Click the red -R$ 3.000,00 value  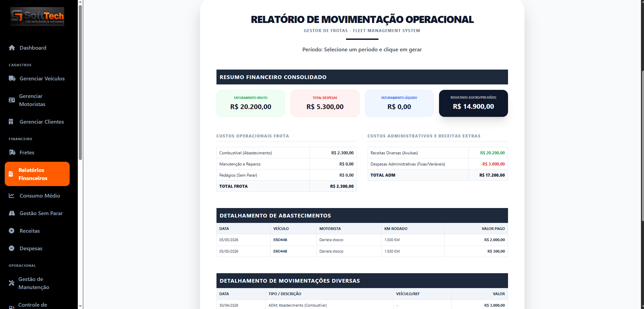(x=493, y=164)
